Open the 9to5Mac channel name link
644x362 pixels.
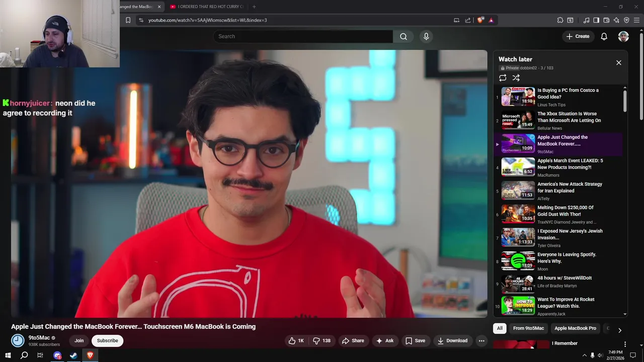point(39,338)
